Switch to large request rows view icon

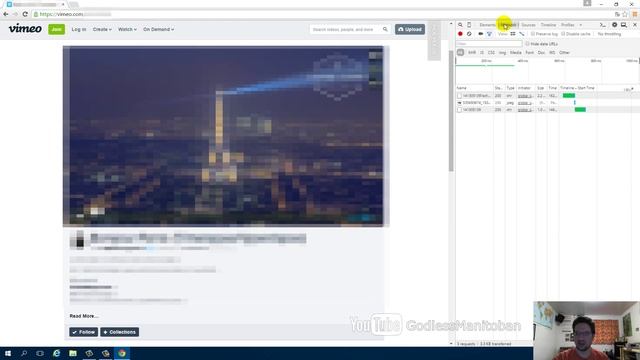513,34
